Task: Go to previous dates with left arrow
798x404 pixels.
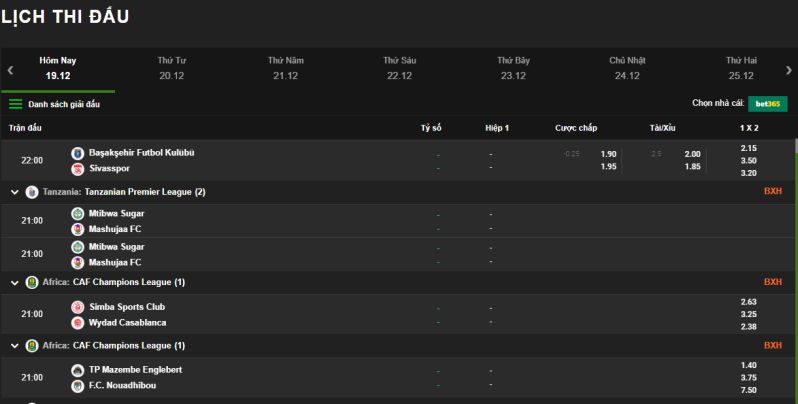Action: pyautogui.click(x=10, y=70)
